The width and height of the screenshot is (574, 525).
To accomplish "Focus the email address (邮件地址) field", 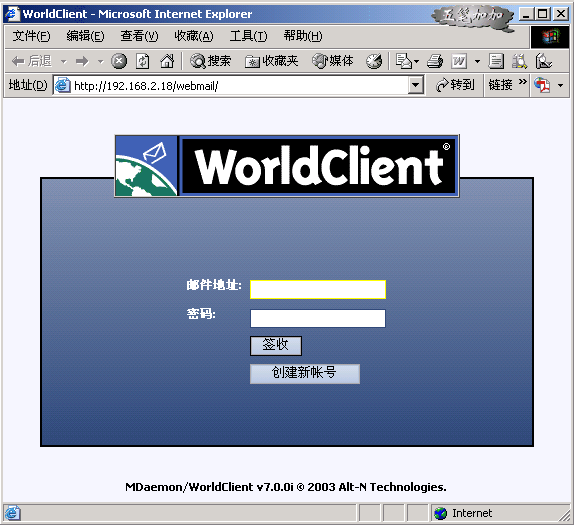I will pyautogui.click(x=318, y=289).
